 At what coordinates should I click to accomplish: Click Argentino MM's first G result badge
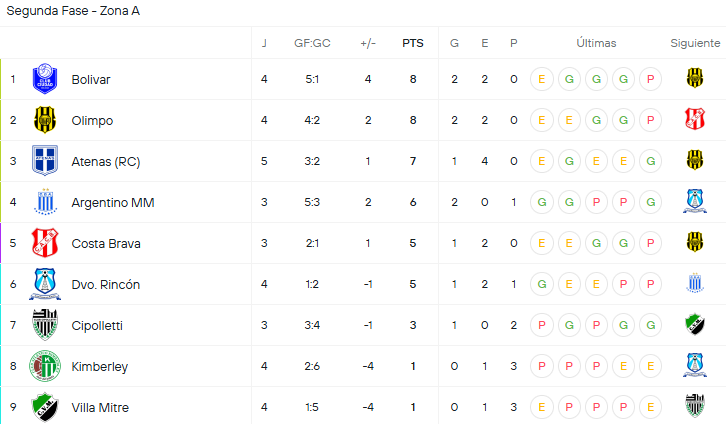click(542, 202)
